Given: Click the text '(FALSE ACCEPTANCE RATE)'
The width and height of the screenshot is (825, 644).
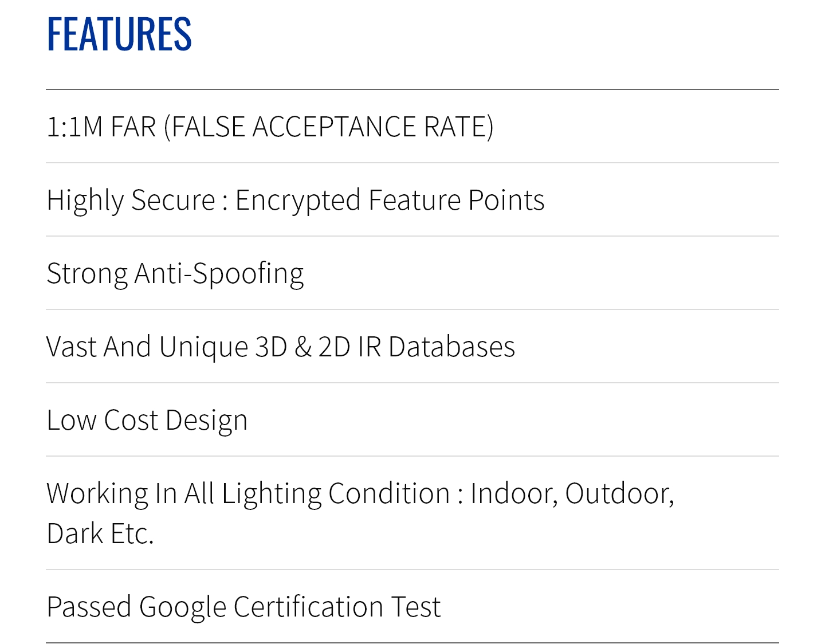Looking at the screenshot, I should point(328,127).
